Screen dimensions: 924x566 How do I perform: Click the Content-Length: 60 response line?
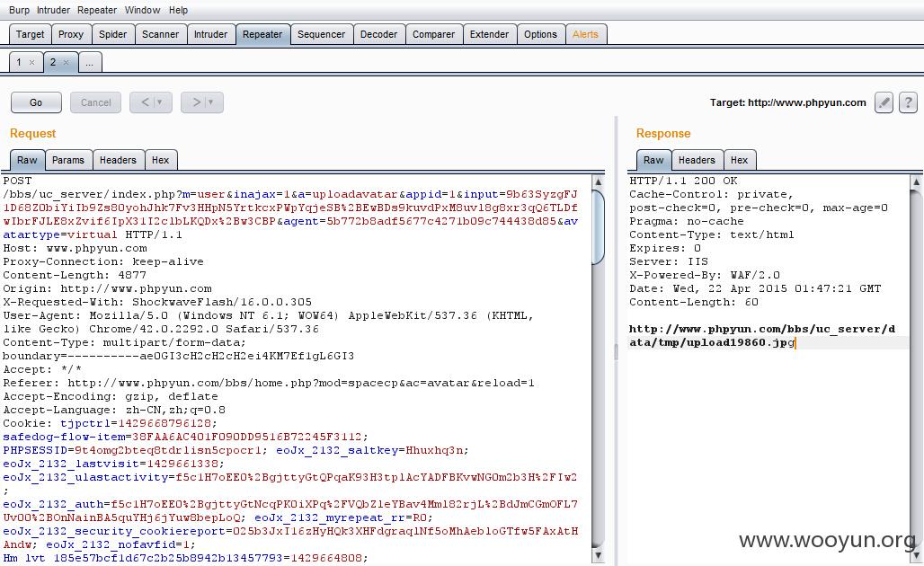(x=694, y=302)
